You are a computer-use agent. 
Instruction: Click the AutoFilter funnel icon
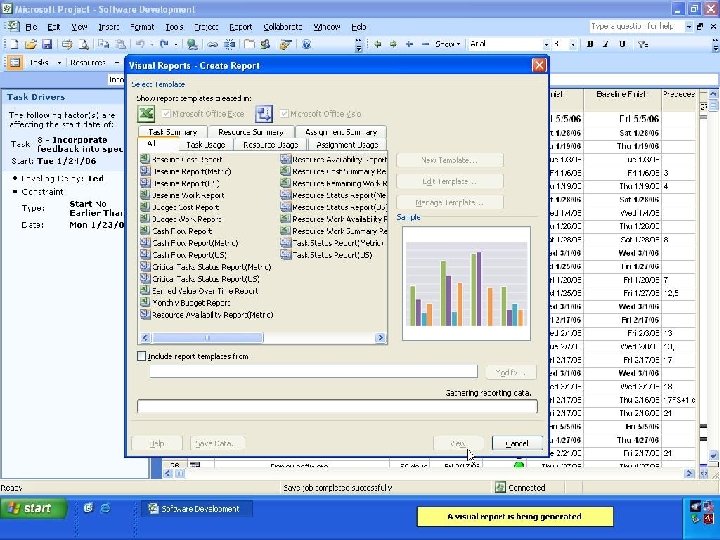(x=642, y=44)
